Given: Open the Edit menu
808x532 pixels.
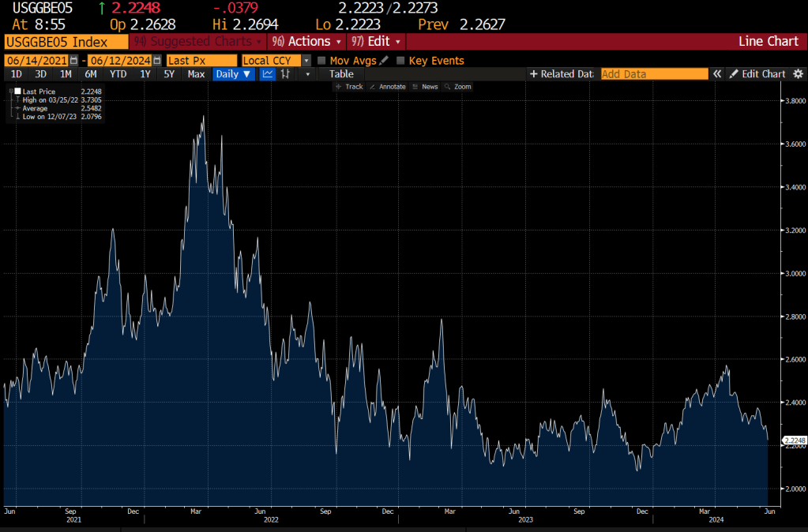Looking at the screenshot, I should point(376,41).
